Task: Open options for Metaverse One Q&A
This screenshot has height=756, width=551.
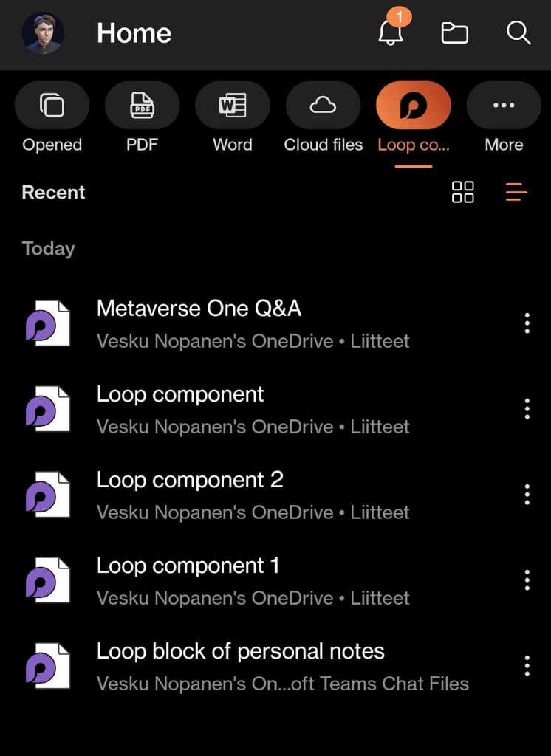Action: coord(527,323)
